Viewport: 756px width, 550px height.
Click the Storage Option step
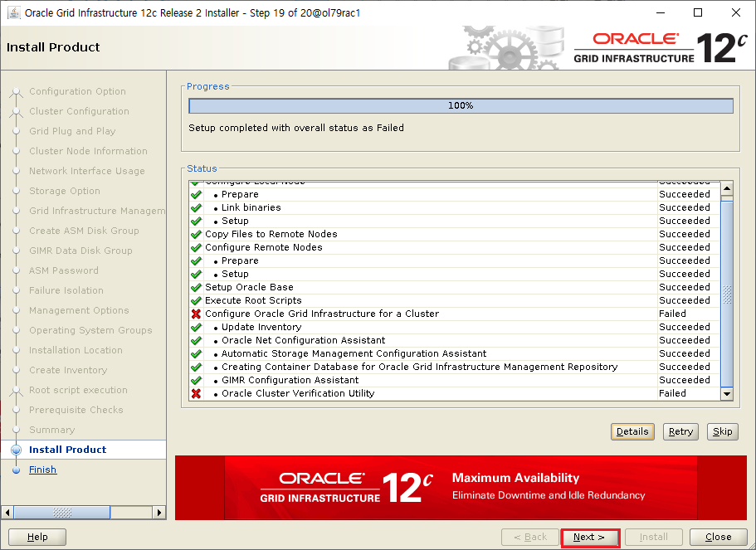65,191
